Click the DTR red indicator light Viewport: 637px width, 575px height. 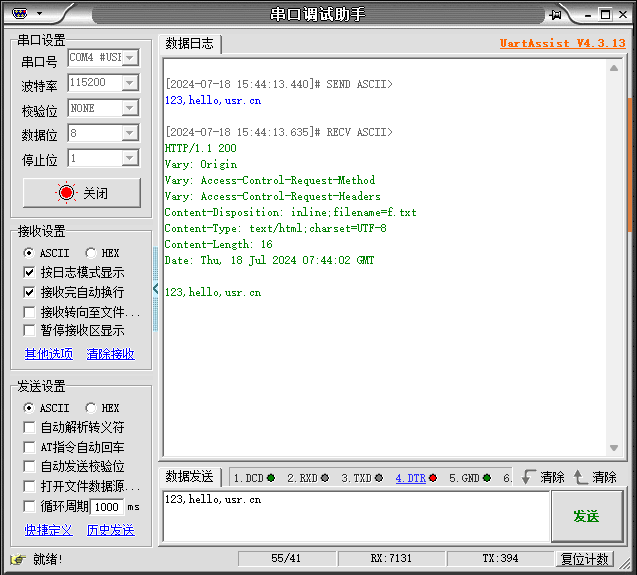[432, 478]
